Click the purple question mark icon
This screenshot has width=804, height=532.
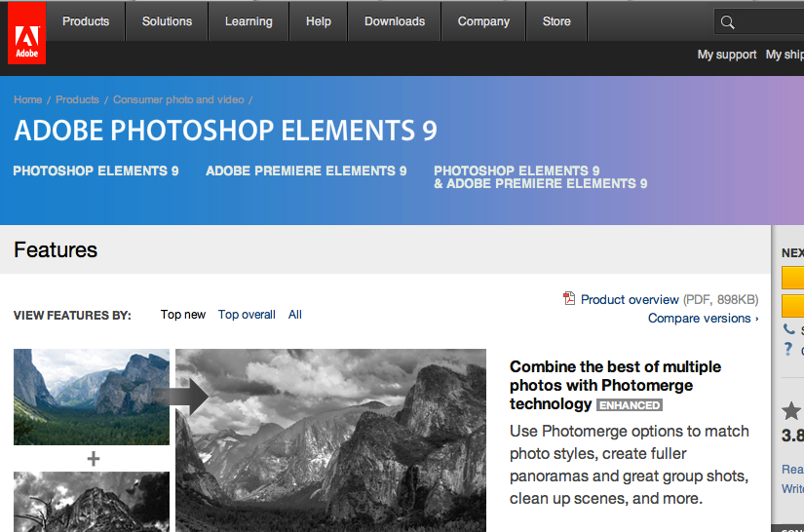click(788, 350)
